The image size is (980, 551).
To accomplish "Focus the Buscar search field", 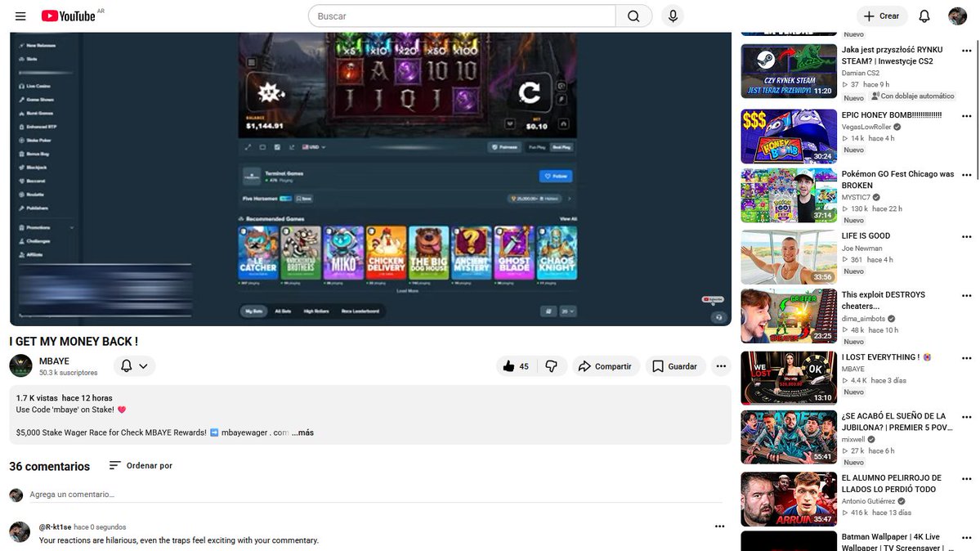I will [x=462, y=16].
